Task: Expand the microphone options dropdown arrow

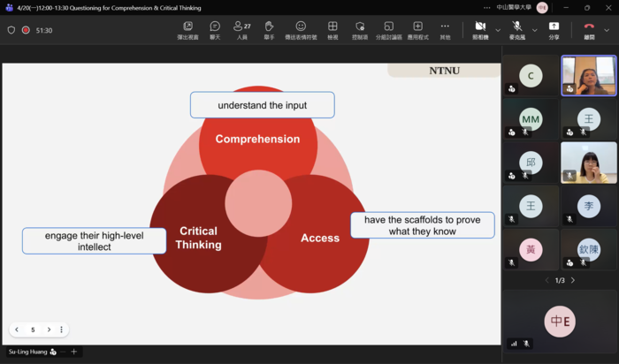Action: coord(533,29)
